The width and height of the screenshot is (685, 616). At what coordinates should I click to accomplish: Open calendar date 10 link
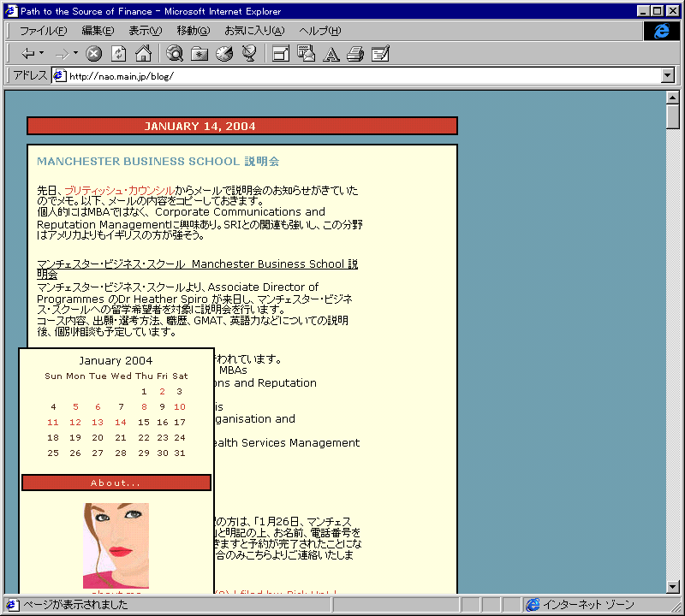[x=180, y=407]
